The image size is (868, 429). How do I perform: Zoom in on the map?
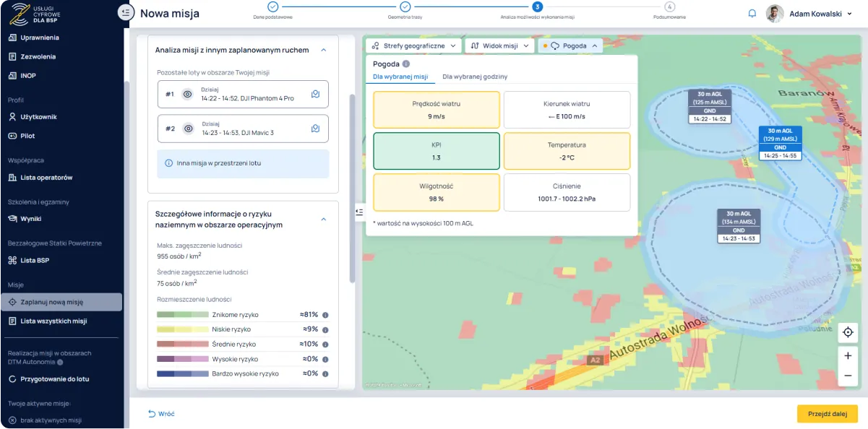[x=847, y=356]
